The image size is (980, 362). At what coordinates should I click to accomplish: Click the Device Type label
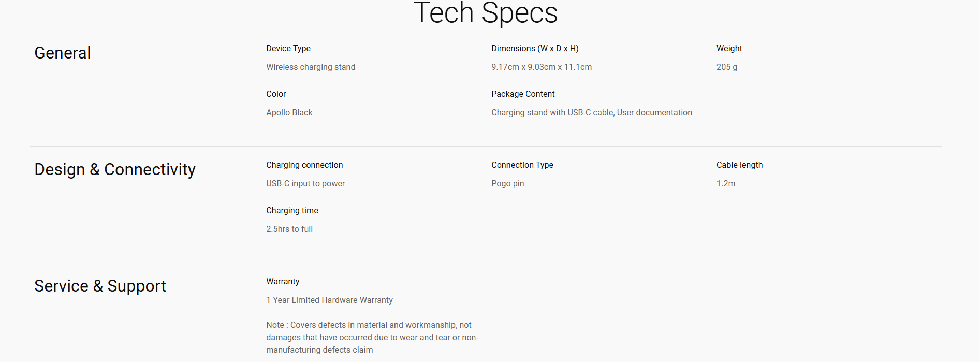click(x=288, y=48)
